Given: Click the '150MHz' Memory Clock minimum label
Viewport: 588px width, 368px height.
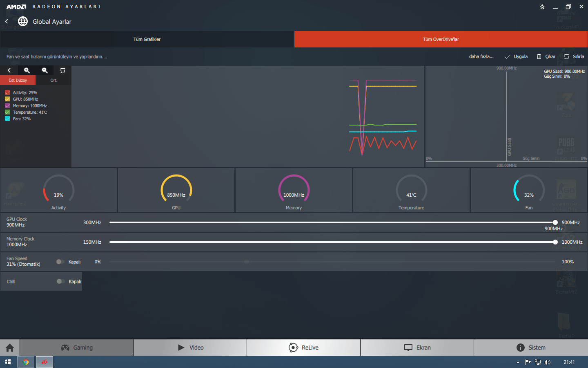Looking at the screenshot, I should pos(92,242).
